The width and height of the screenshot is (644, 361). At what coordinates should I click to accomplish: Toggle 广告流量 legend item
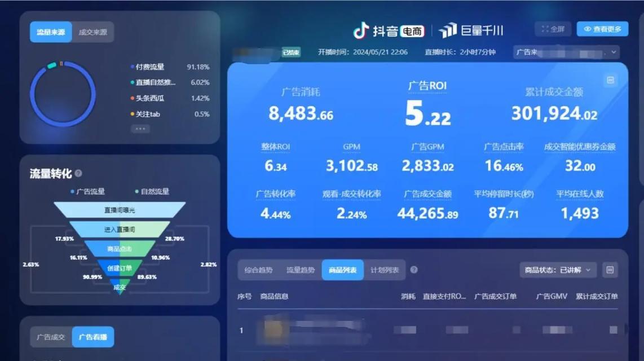point(88,191)
